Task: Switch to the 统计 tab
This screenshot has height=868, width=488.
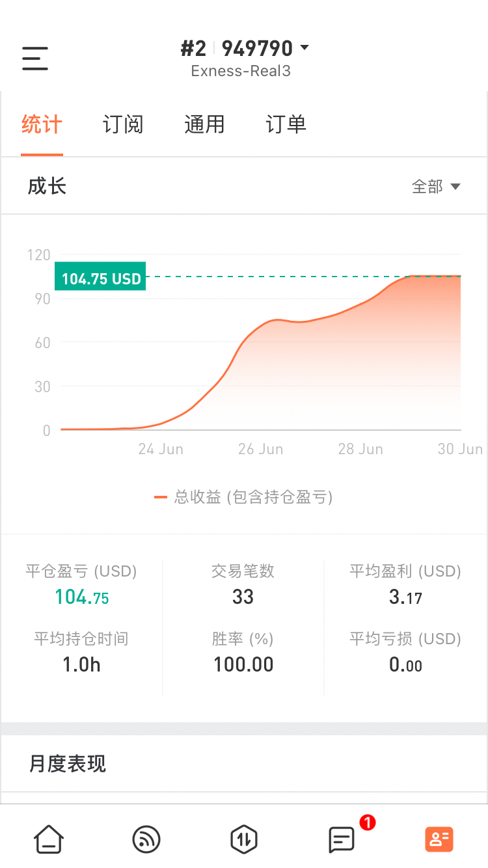Action: tap(42, 124)
